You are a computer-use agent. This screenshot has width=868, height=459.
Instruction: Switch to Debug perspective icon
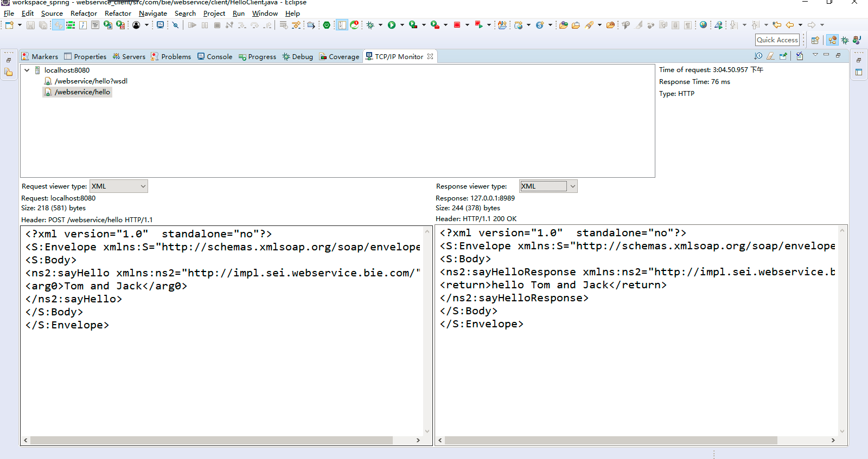pos(845,40)
